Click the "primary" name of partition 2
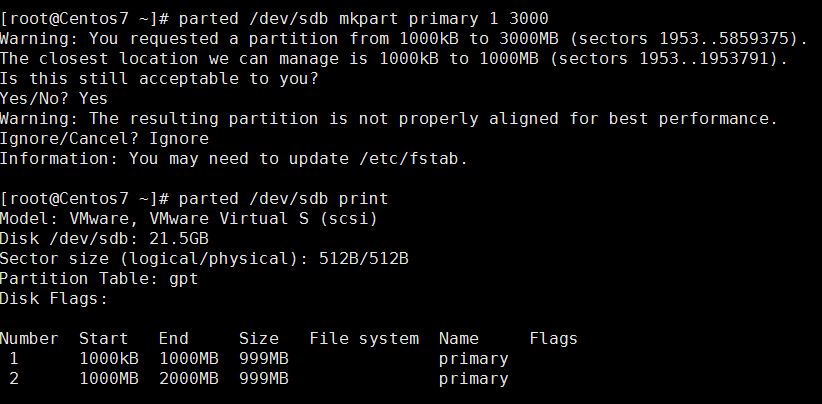This screenshot has width=822, height=404. (473, 379)
